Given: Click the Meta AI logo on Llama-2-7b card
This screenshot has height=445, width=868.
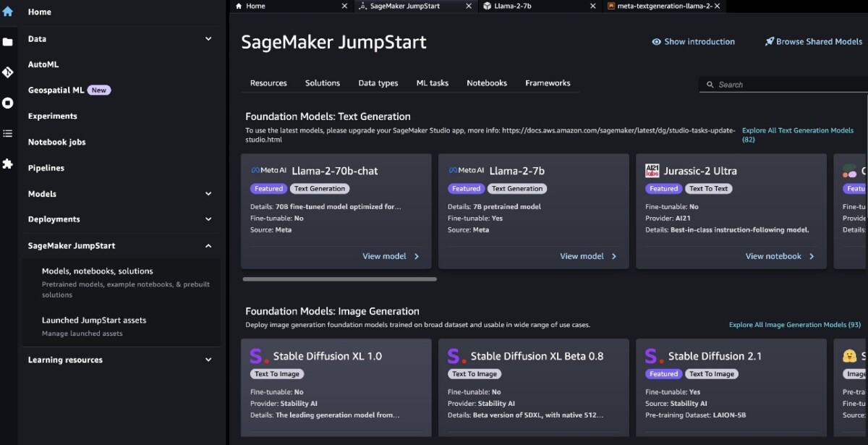Looking at the screenshot, I should click(x=467, y=171).
